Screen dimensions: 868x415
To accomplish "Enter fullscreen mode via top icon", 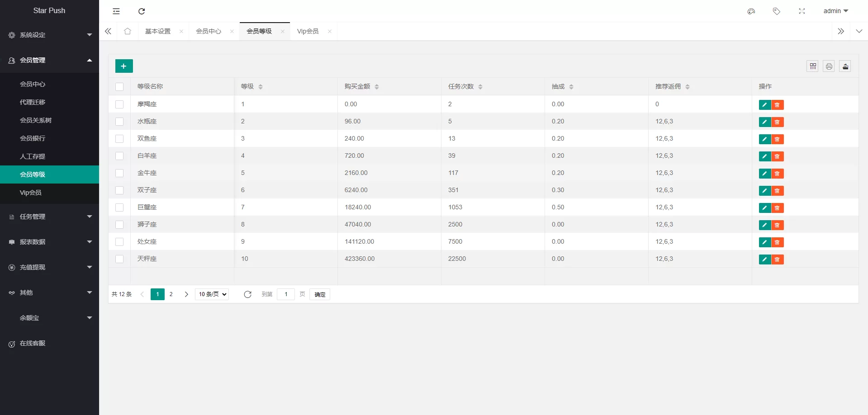I will coord(802,11).
